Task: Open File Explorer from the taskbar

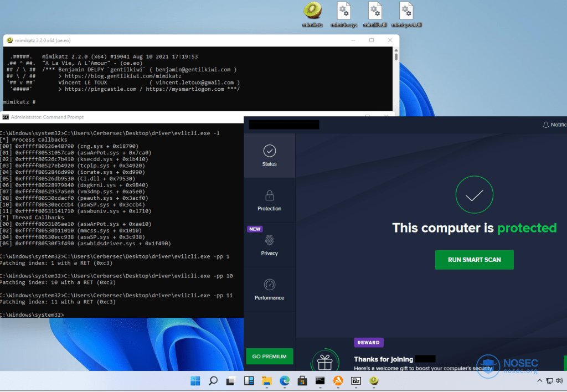Action: click(266, 381)
